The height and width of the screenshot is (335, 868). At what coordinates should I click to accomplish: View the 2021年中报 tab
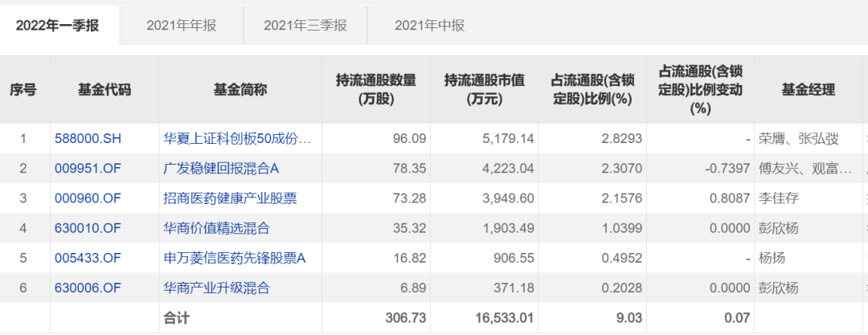pyautogui.click(x=429, y=26)
